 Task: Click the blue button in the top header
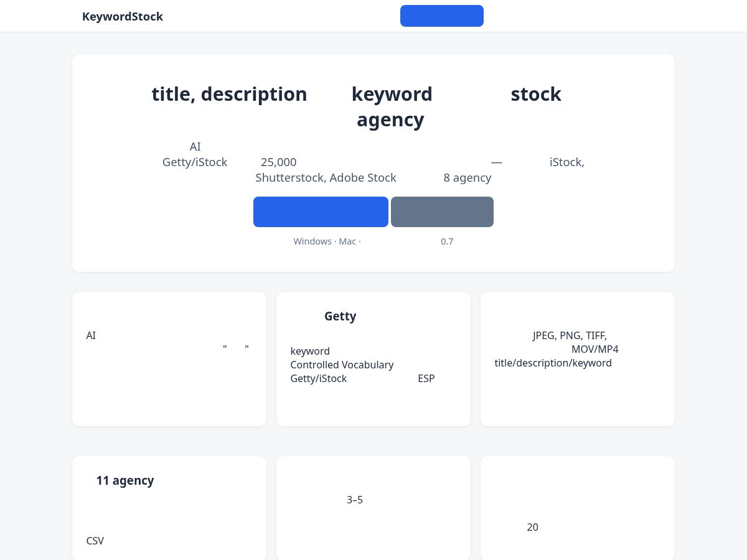click(x=442, y=16)
